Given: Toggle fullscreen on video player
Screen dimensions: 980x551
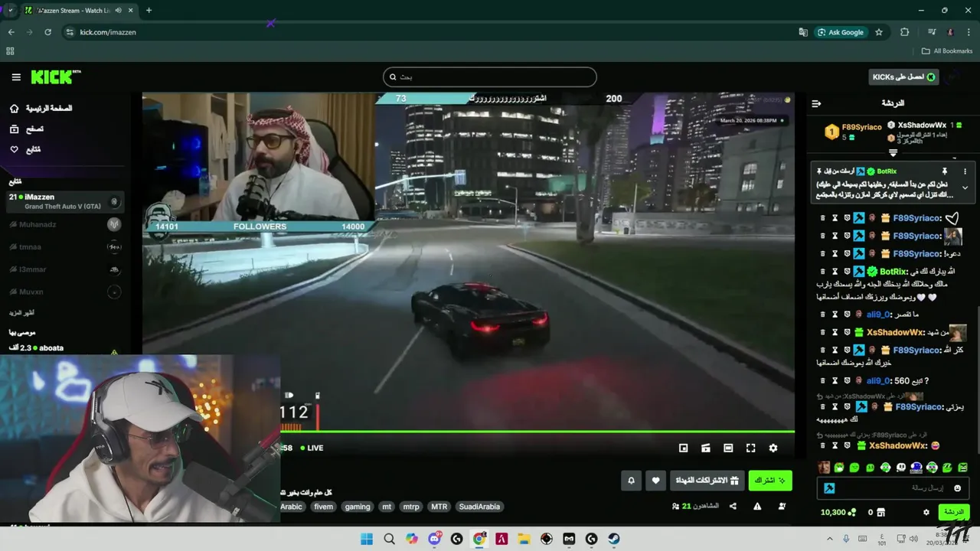Looking at the screenshot, I should 750,448.
